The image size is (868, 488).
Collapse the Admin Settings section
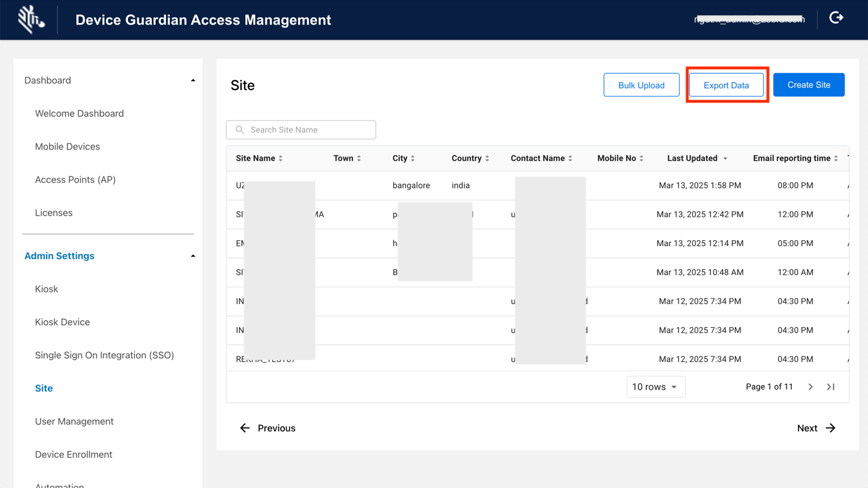(193, 256)
